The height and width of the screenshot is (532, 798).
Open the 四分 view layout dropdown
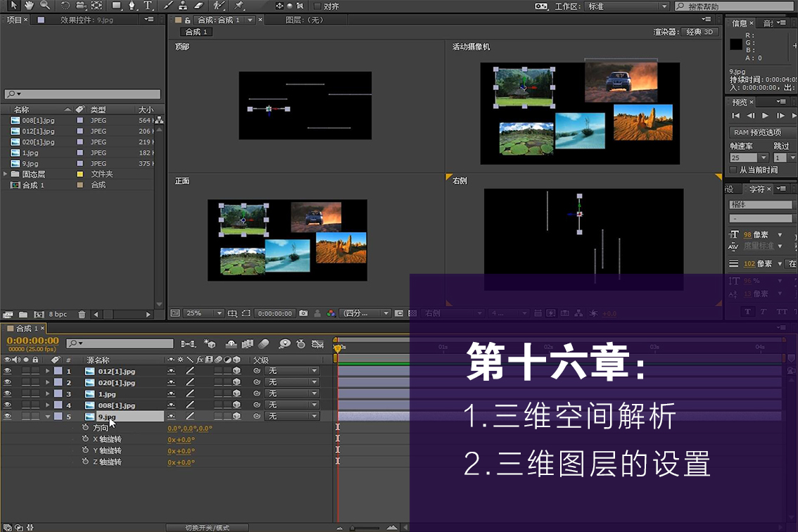pyautogui.click(x=366, y=313)
